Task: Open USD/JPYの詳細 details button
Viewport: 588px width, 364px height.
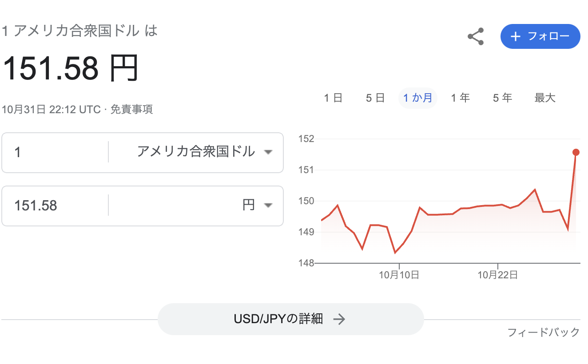Action: tap(290, 319)
